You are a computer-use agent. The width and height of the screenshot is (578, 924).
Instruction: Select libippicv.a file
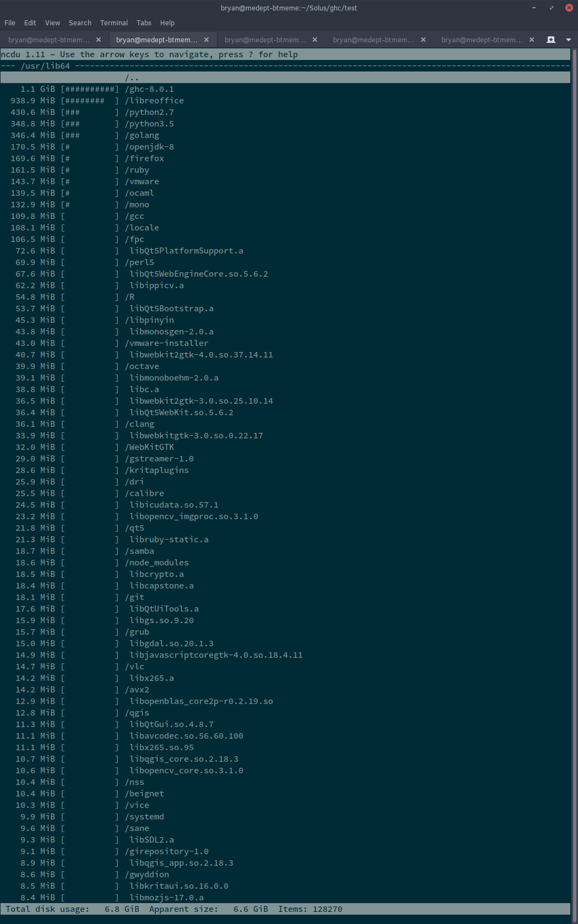coord(285,285)
